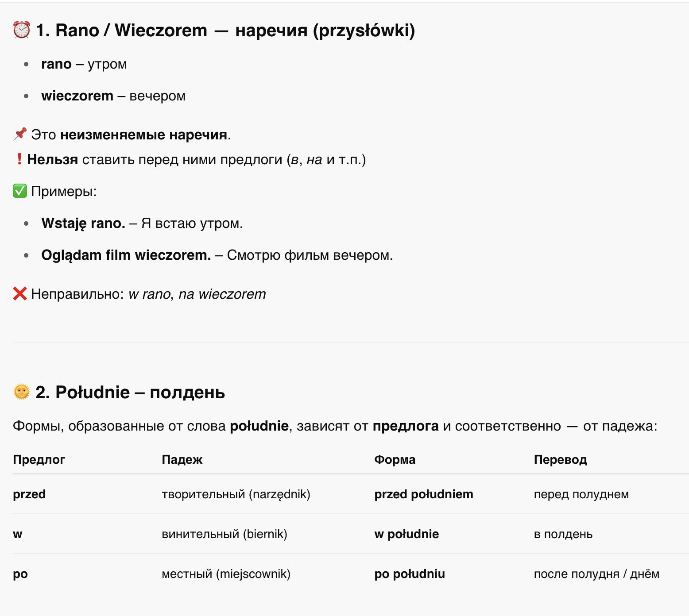The height and width of the screenshot is (616, 689).
Task: Click the Форма column header
Action: click(395, 460)
